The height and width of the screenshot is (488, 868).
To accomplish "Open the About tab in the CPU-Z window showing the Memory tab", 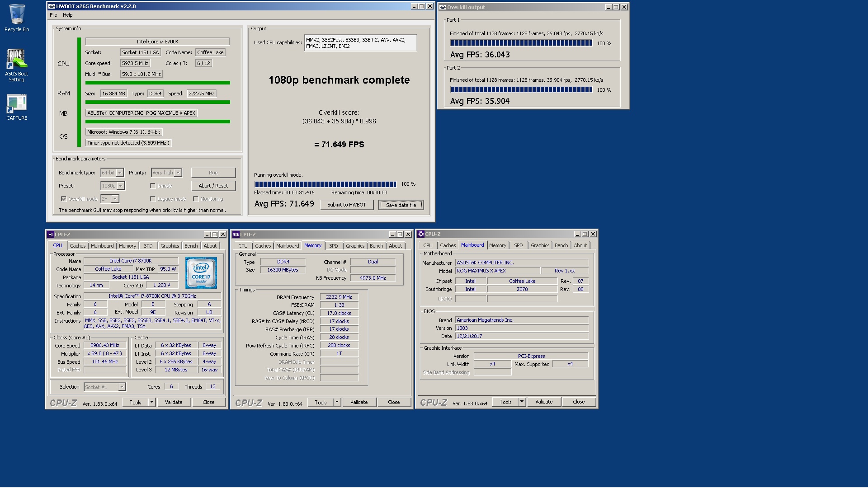I will [396, 246].
